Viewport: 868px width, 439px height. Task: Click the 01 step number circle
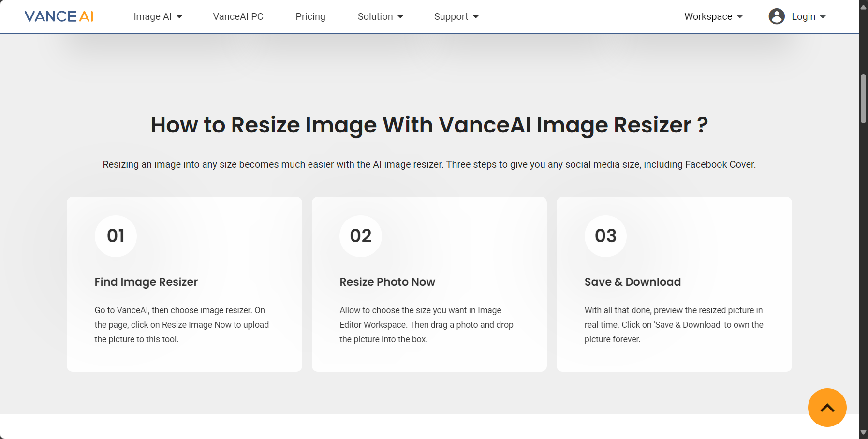point(116,236)
